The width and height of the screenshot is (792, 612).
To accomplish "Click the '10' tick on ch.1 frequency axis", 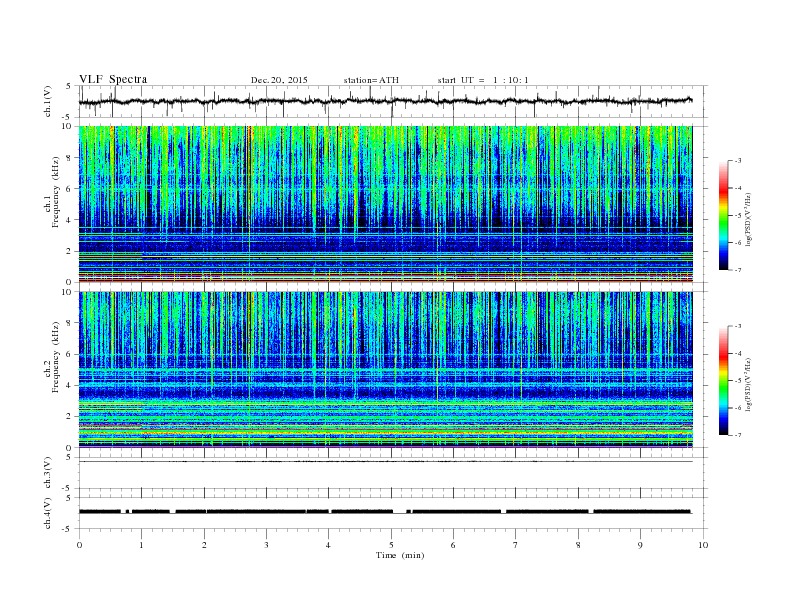I will click(x=68, y=126).
